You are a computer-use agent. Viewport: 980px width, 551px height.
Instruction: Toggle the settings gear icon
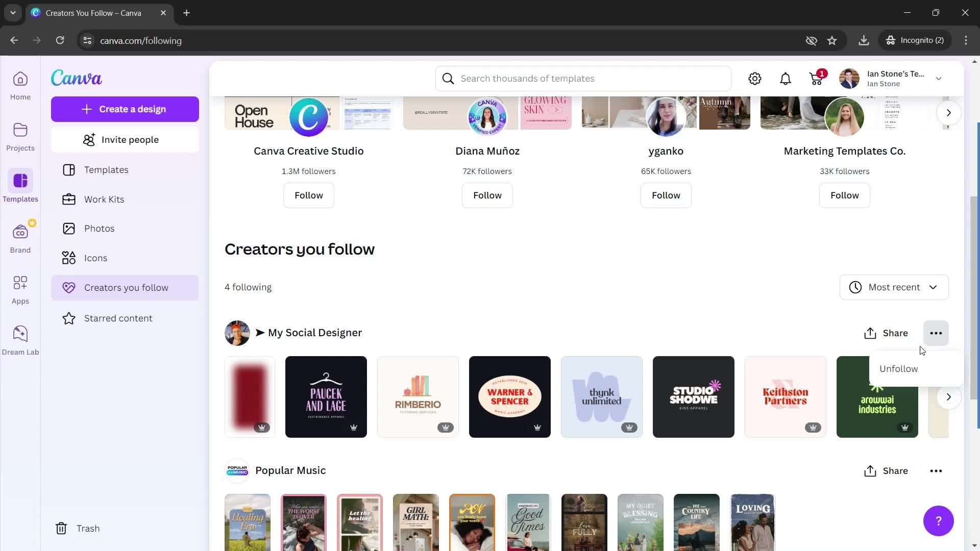(x=755, y=78)
